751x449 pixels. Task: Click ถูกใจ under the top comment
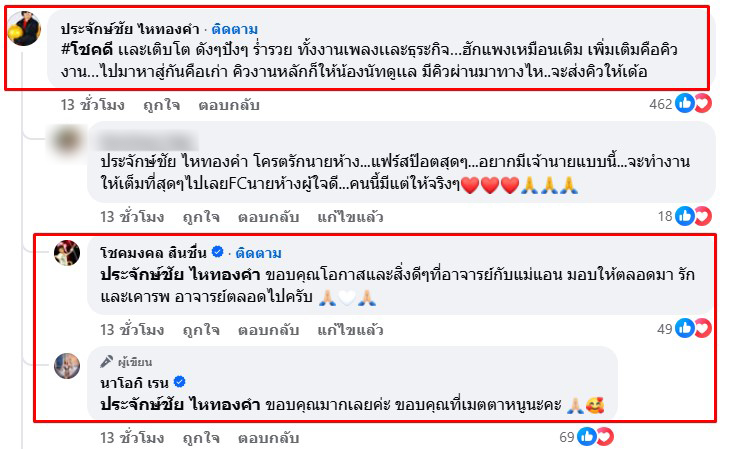162,104
